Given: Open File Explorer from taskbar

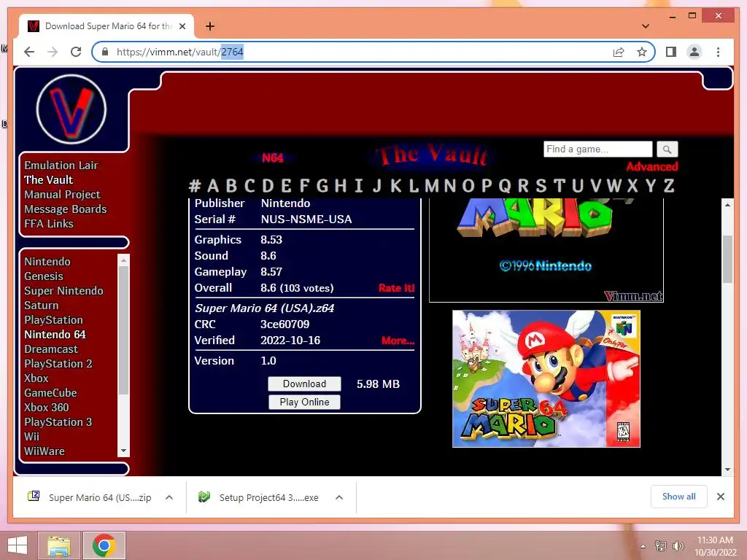Looking at the screenshot, I should 59,545.
